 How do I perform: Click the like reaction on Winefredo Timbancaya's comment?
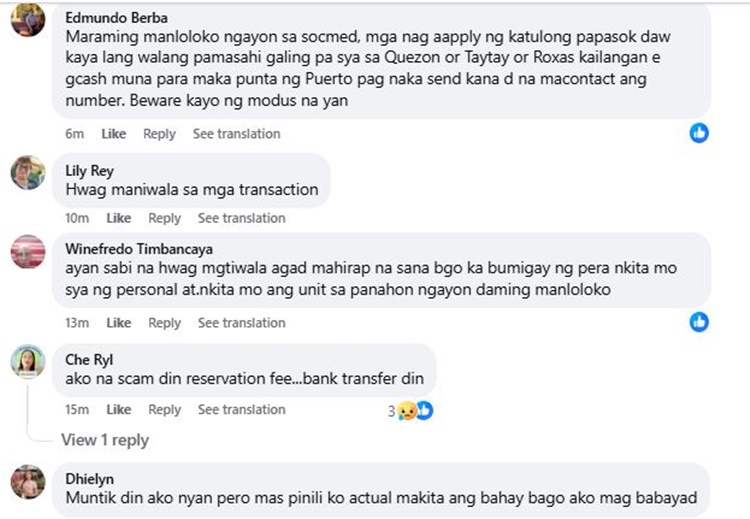coord(699,322)
